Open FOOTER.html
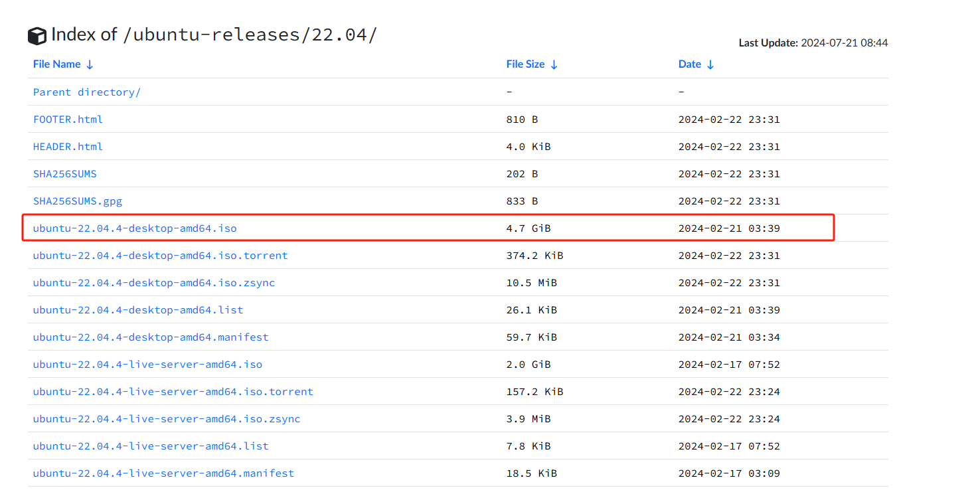The image size is (980, 498). coord(68,120)
